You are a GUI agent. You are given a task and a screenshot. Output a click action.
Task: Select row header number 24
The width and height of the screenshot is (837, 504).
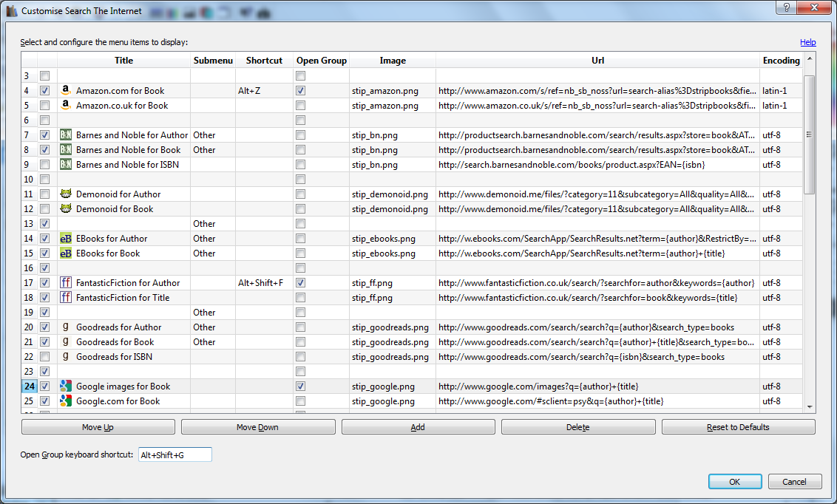coord(29,386)
